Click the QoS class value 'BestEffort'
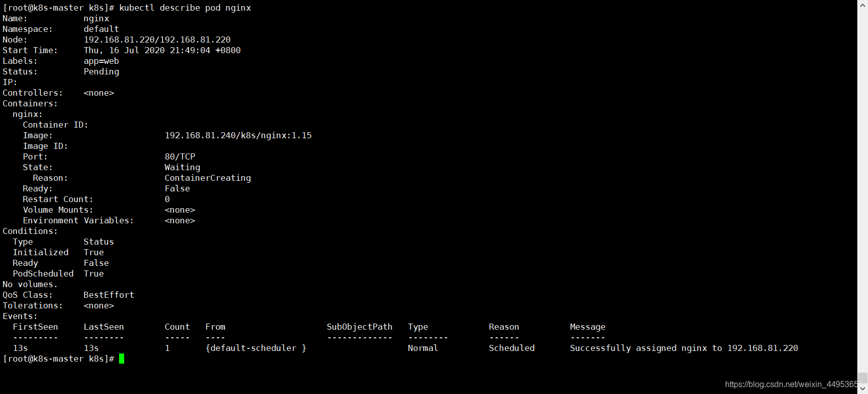 point(109,295)
